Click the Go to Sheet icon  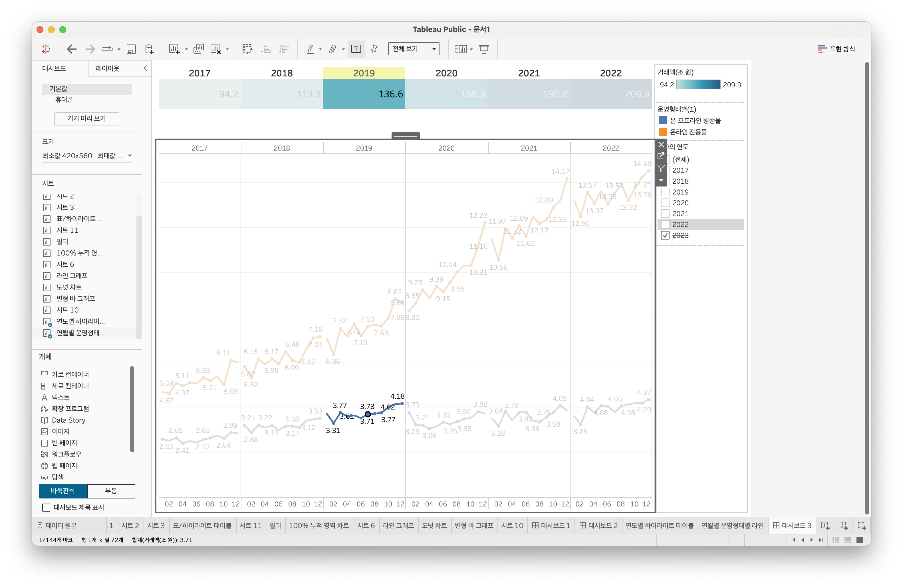[661, 156]
